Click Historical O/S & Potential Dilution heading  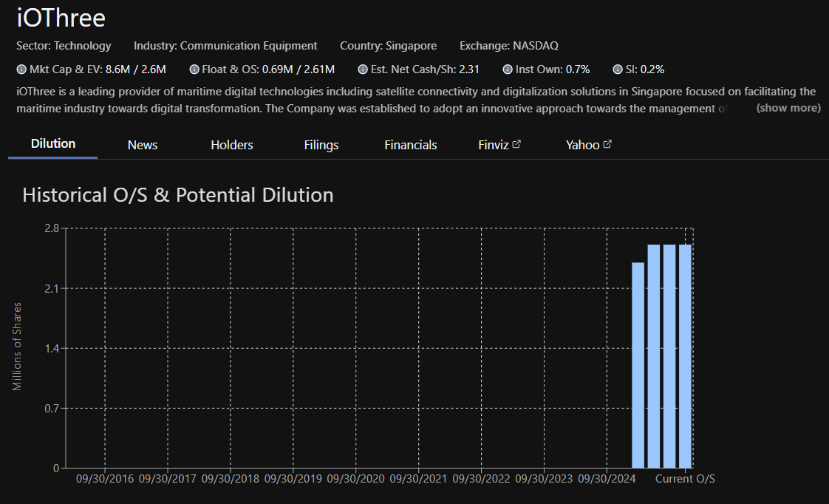[x=177, y=195]
